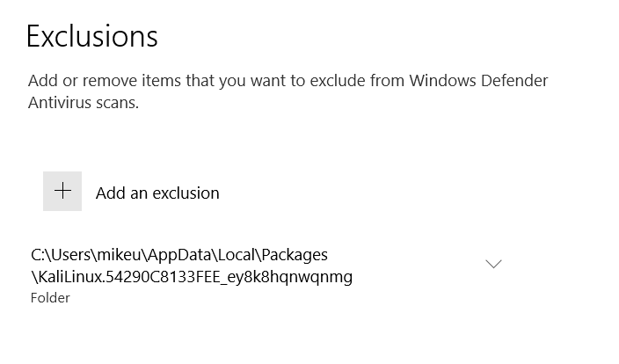Screen dimensions: 619x364
Task: Click the chevron beside the folder exclusion
Action: tap(493, 264)
